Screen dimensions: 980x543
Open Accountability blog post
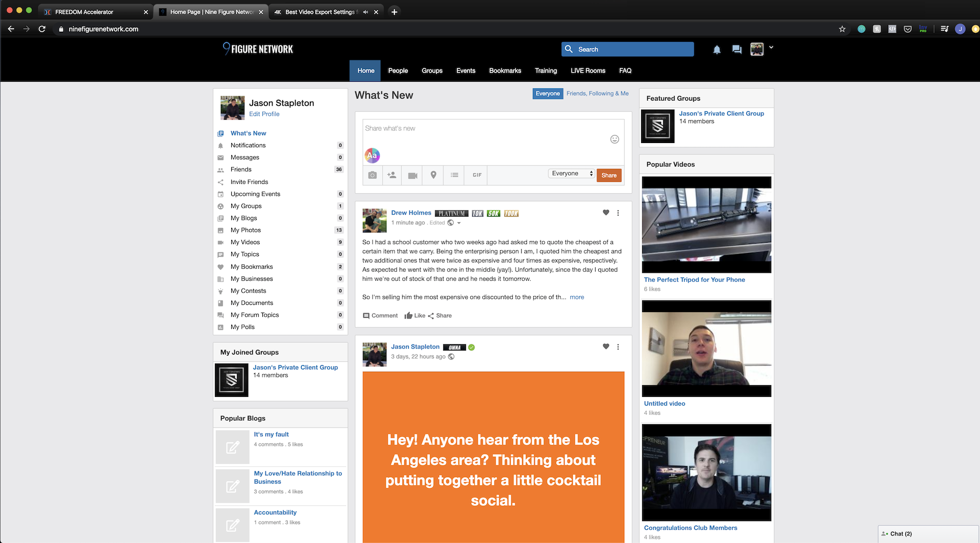pos(275,512)
